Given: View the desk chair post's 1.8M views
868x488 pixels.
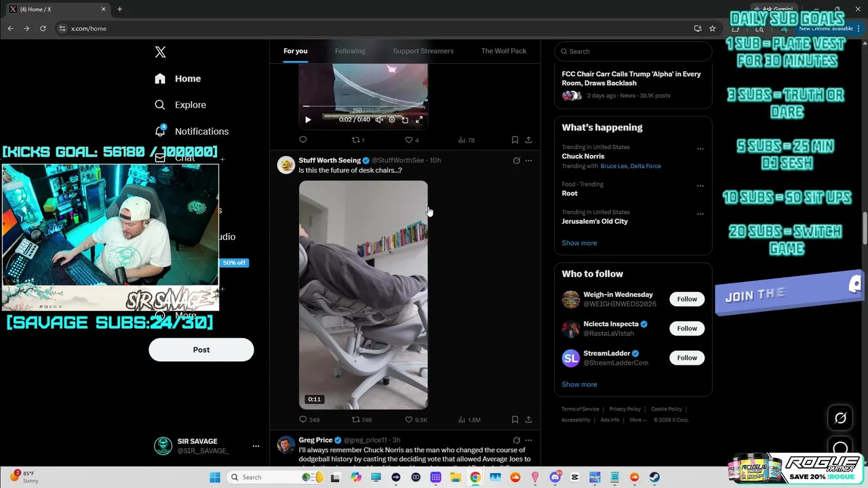Looking at the screenshot, I should pos(469,420).
